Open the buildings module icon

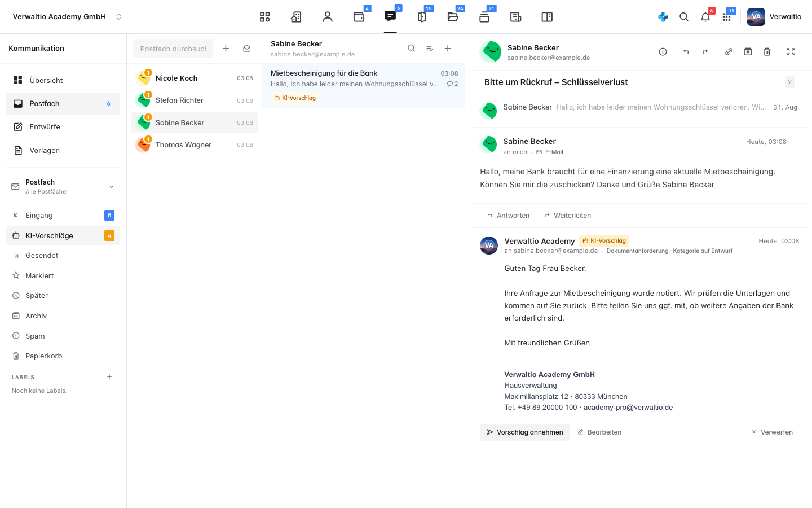(x=296, y=17)
